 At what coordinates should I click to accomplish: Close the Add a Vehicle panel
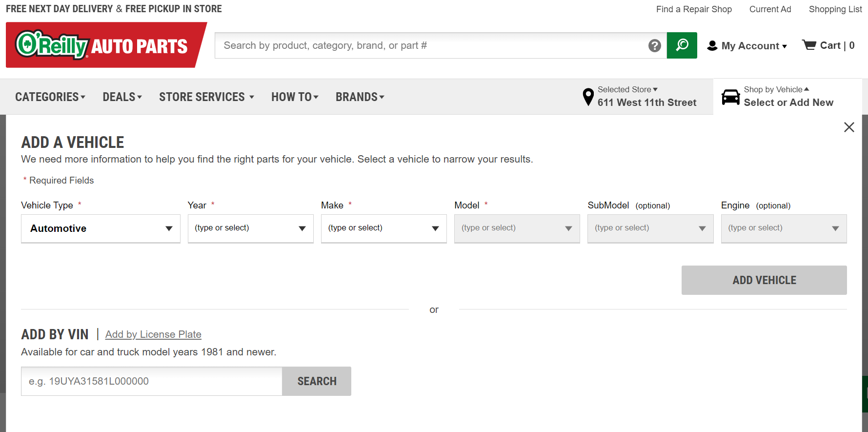849,127
